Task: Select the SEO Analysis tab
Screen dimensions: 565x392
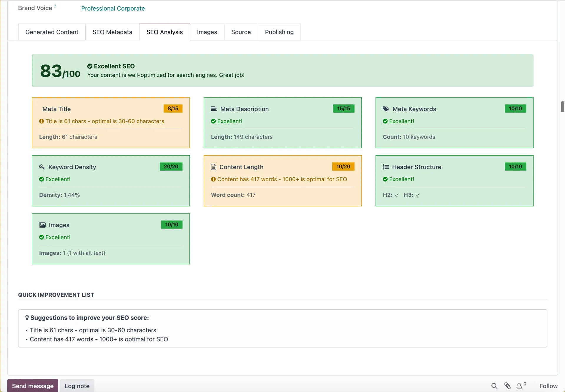Action: click(x=164, y=32)
